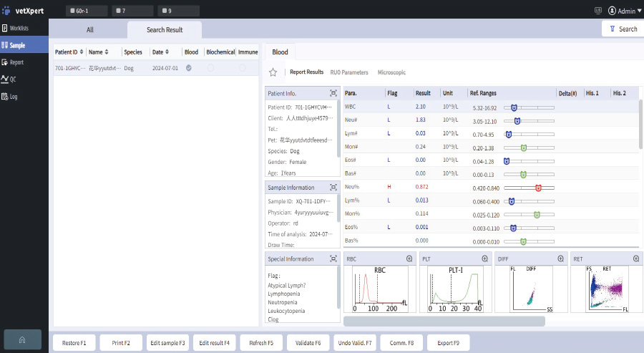
Task: Expand the Special Information panel
Action: tap(333, 258)
